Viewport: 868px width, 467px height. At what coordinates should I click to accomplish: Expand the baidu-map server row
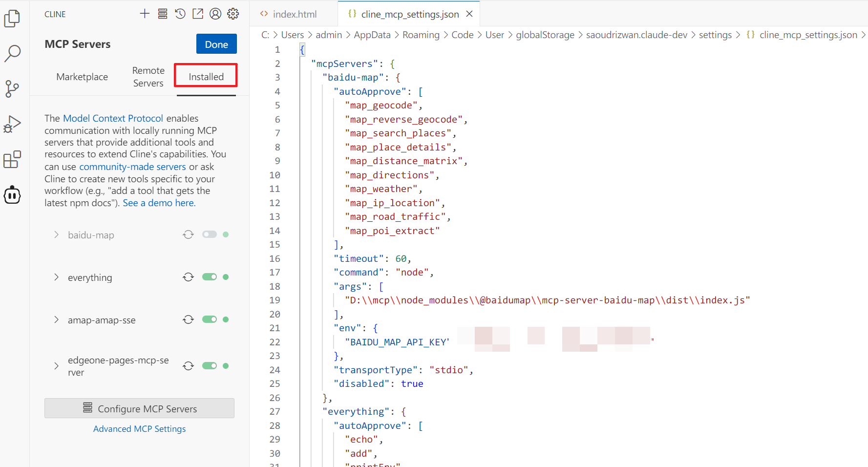pyautogui.click(x=56, y=235)
